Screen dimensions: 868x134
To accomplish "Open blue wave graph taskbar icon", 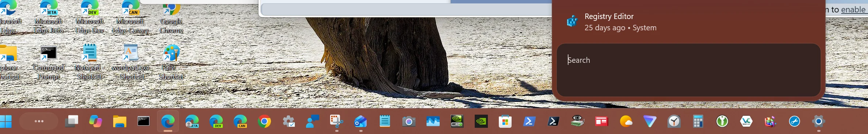I will tap(433, 121).
